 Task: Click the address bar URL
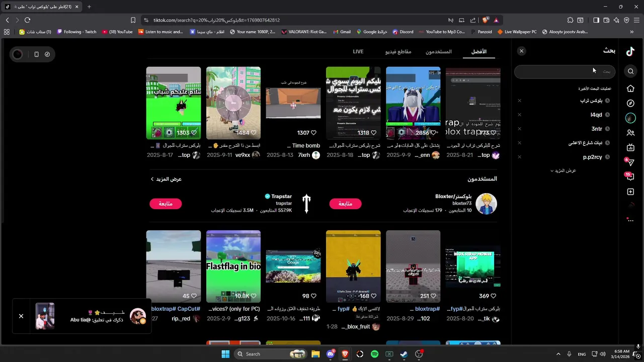(216, 20)
